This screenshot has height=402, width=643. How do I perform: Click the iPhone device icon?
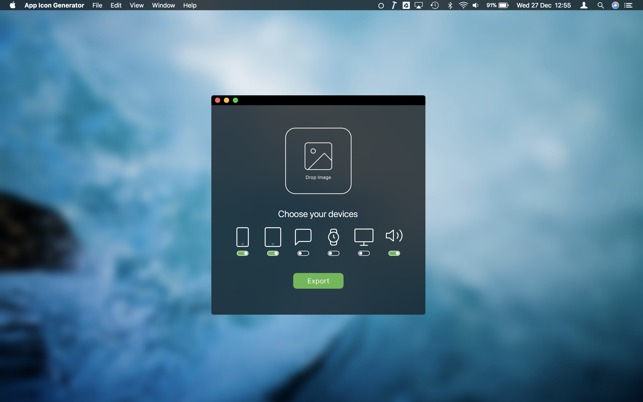pos(242,237)
